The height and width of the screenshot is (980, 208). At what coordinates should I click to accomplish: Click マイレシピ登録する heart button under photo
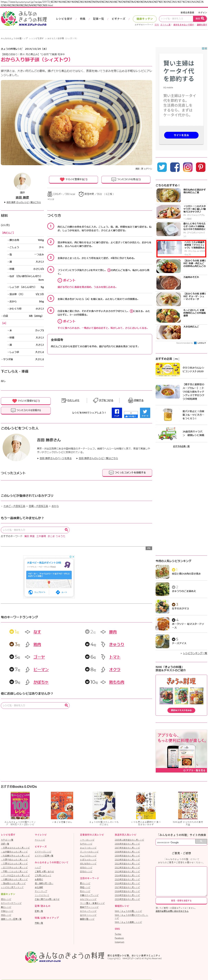coord(73,179)
